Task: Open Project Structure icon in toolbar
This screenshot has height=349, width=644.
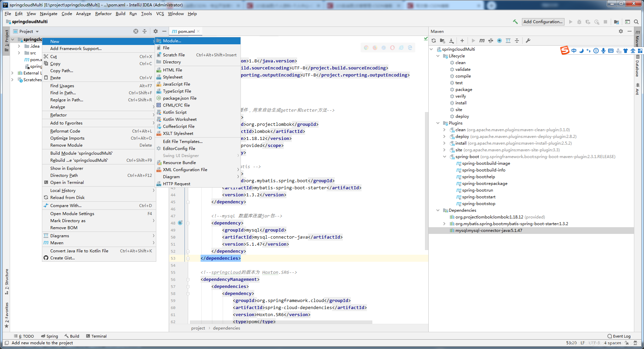Action: [616, 22]
